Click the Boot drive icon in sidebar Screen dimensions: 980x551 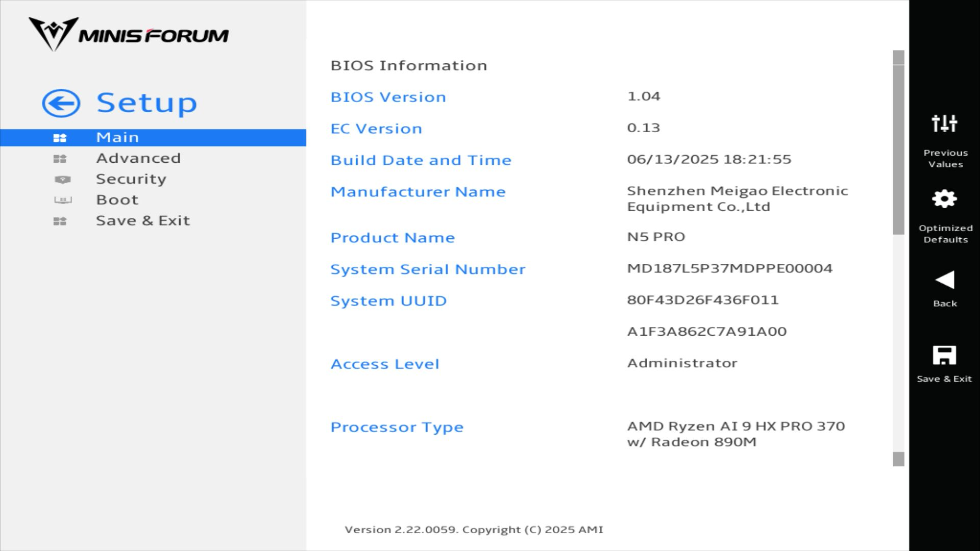[x=62, y=200]
